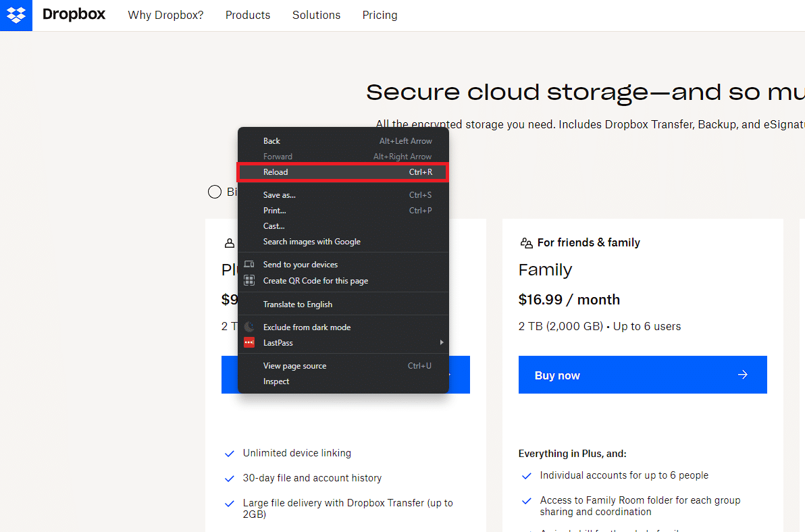Select Send to your devices

pos(343,265)
